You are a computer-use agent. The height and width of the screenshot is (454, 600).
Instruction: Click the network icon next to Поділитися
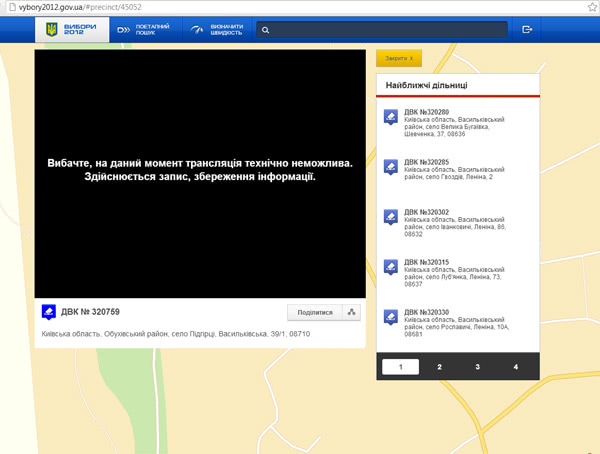(x=351, y=312)
